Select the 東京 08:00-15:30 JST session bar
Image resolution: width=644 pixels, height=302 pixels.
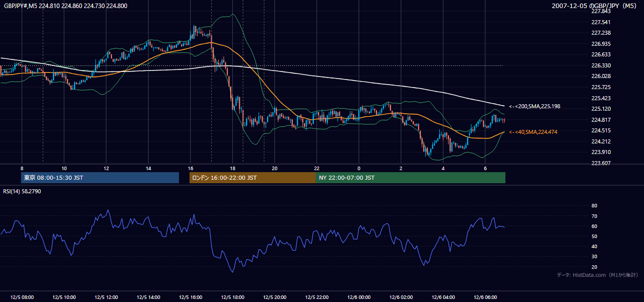100,178
